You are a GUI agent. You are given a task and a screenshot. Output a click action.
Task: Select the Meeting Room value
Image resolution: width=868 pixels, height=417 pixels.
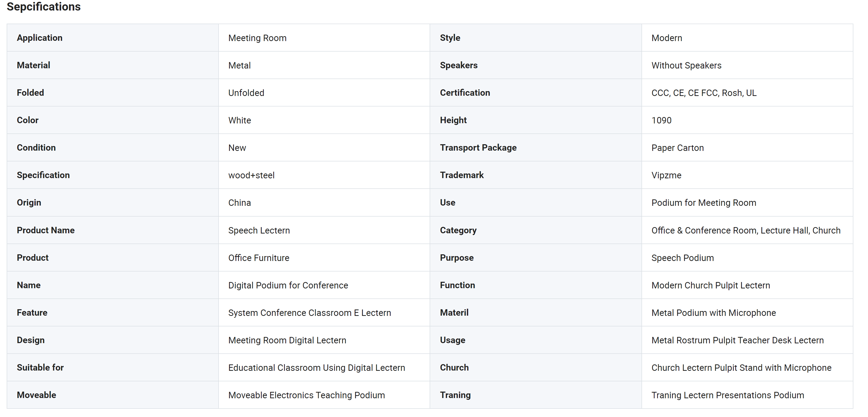click(x=257, y=38)
